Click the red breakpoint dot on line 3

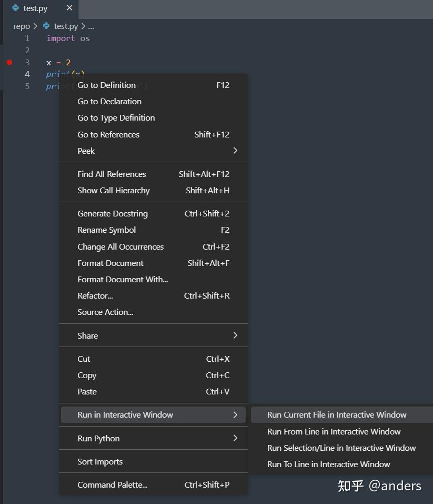pyautogui.click(x=9, y=62)
